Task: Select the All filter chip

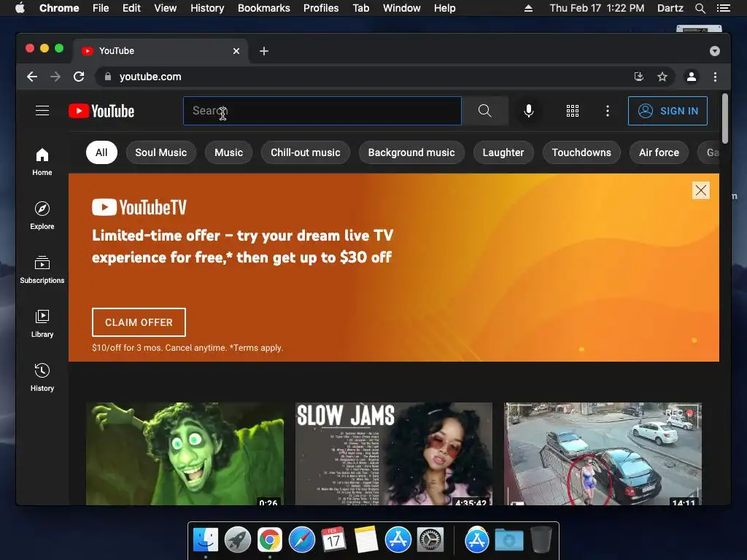Action: (101, 152)
